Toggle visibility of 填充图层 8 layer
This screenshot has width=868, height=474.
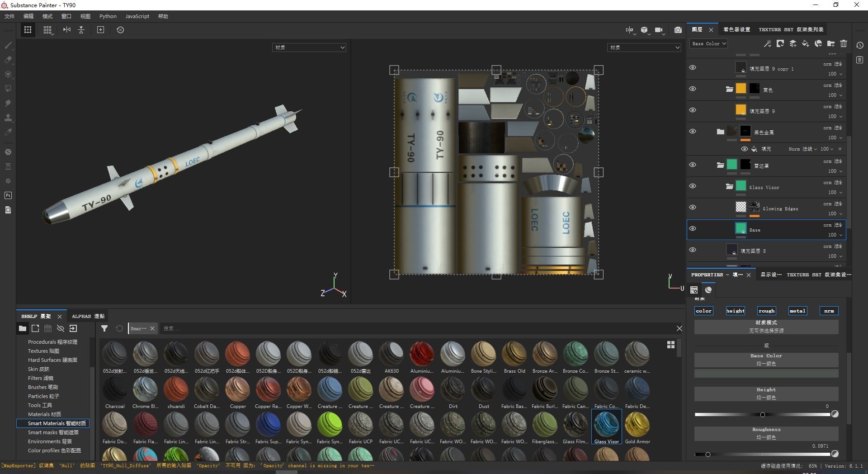pyautogui.click(x=693, y=250)
